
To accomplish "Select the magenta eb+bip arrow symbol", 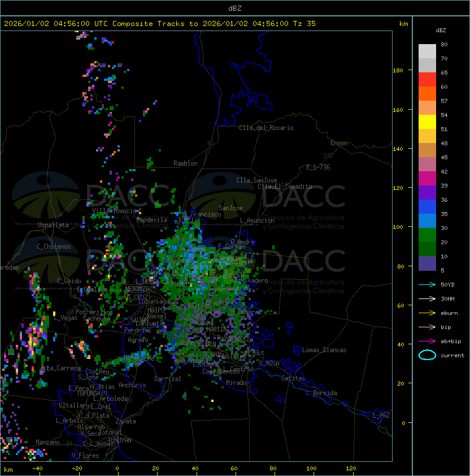I will (427, 341).
